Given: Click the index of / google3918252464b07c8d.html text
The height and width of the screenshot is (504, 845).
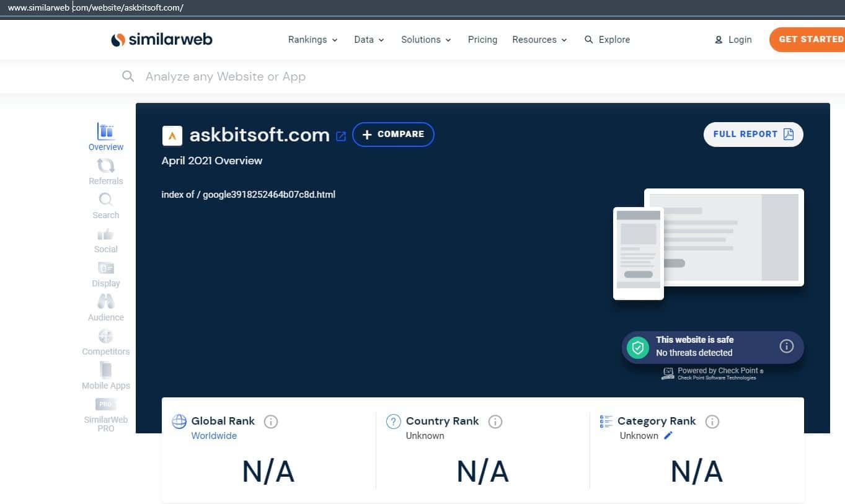Looking at the screenshot, I should (x=249, y=195).
